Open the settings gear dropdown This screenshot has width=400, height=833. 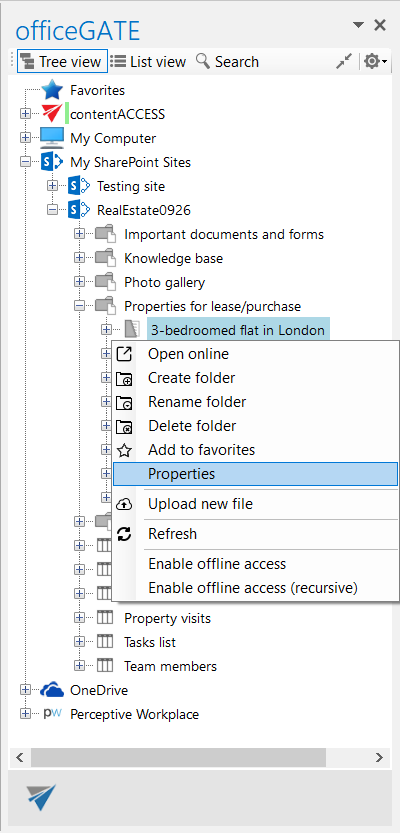375,62
